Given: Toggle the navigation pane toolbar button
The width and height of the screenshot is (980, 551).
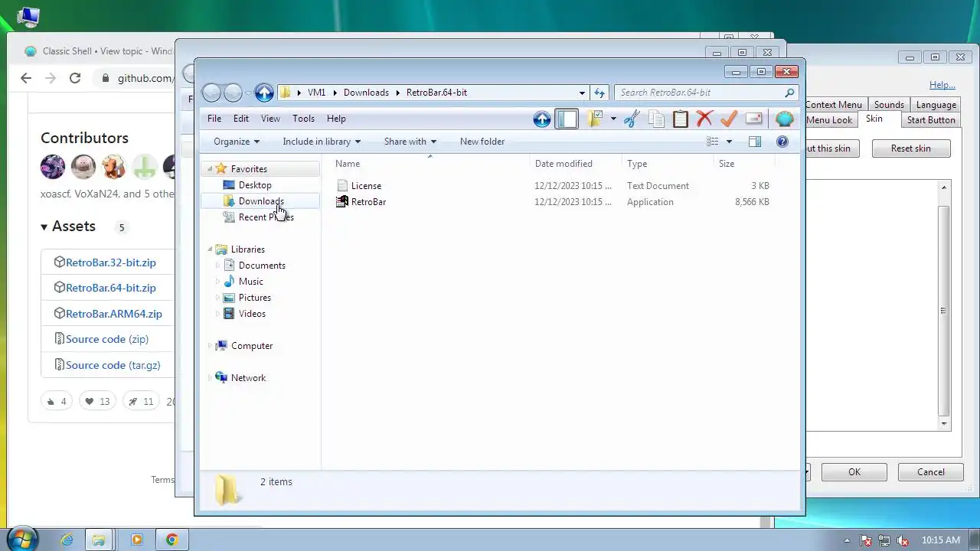Looking at the screenshot, I should point(567,119).
